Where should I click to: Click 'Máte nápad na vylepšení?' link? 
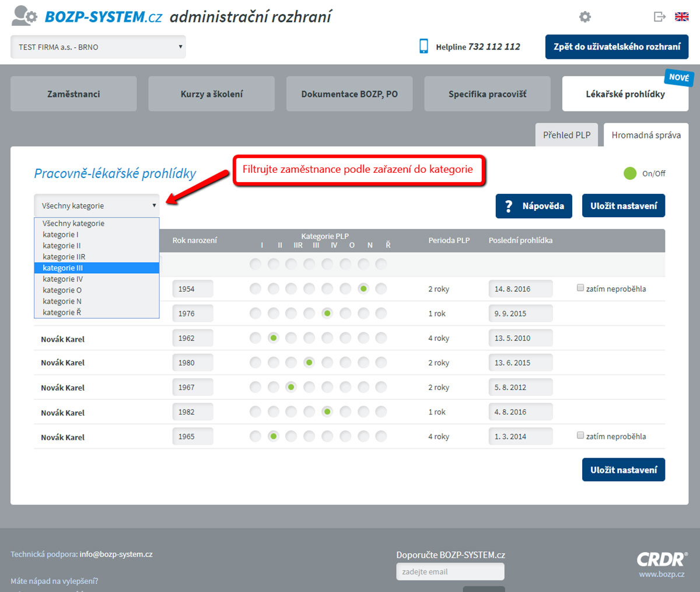pyautogui.click(x=54, y=581)
